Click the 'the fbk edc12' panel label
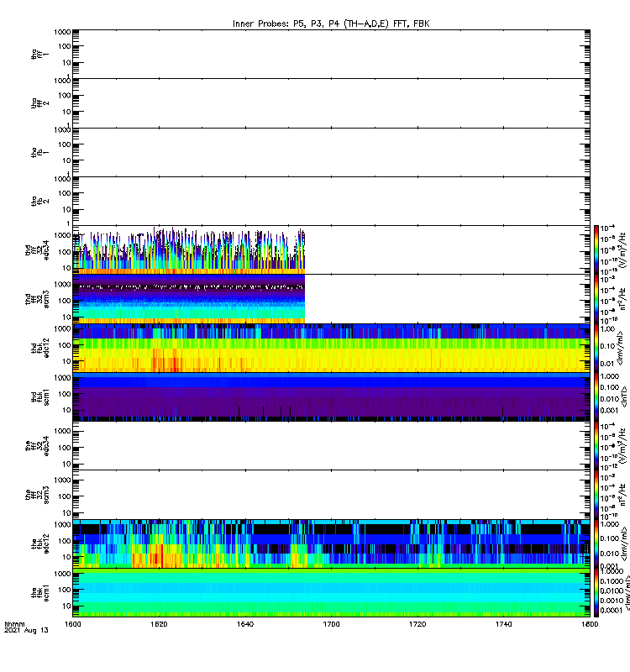Viewport: 630px width, 672px height. pos(40,543)
